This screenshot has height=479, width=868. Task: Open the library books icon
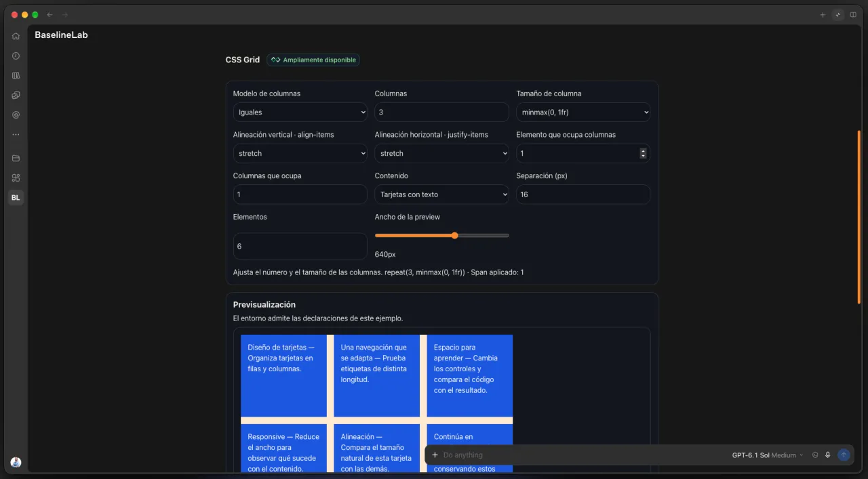[x=16, y=75]
